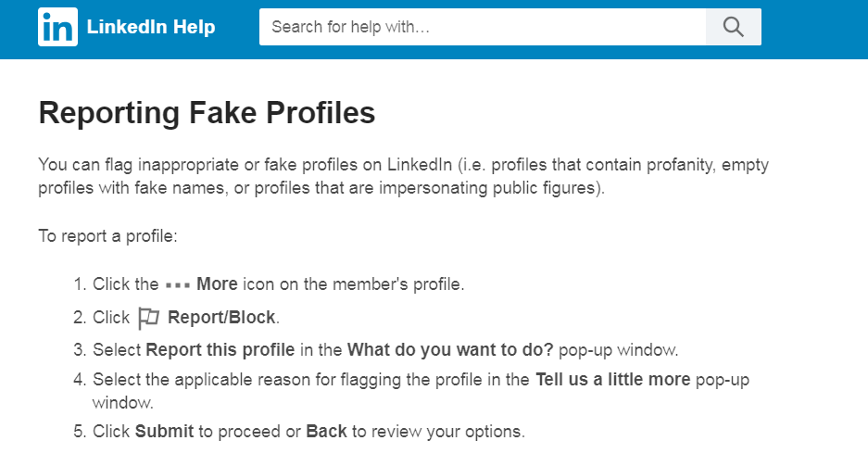Click the magnifying glass search icon
Screen dimensions: 868x466
pyautogui.click(x=733, y=28)
